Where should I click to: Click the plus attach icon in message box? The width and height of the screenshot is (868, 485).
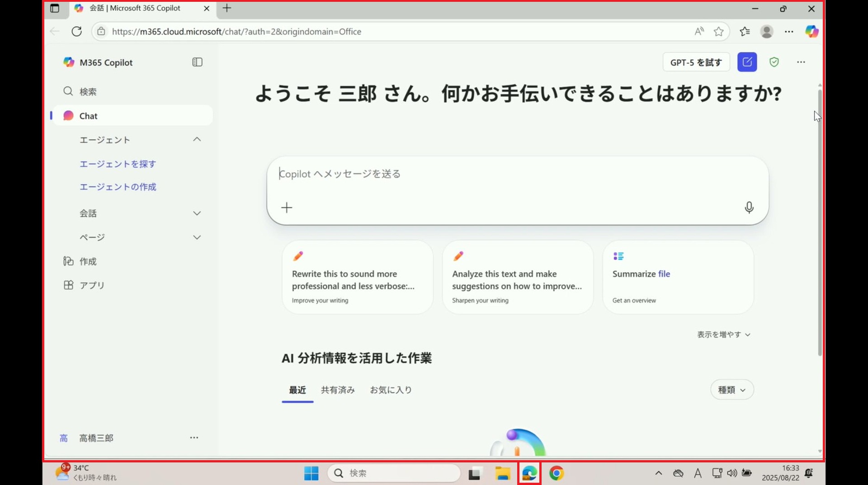point(287,207)
